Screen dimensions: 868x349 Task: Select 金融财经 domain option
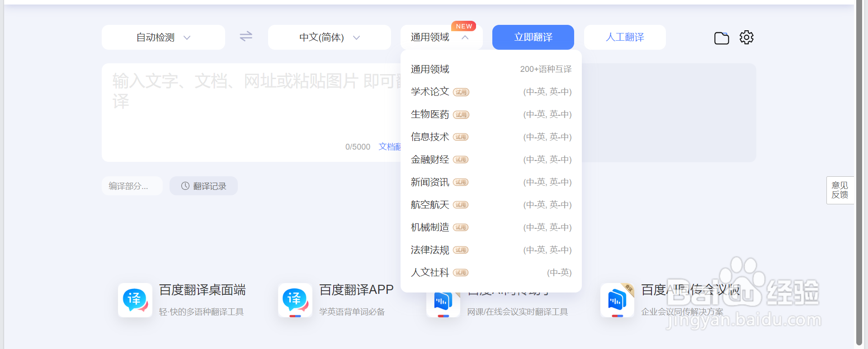pos(491,160)
